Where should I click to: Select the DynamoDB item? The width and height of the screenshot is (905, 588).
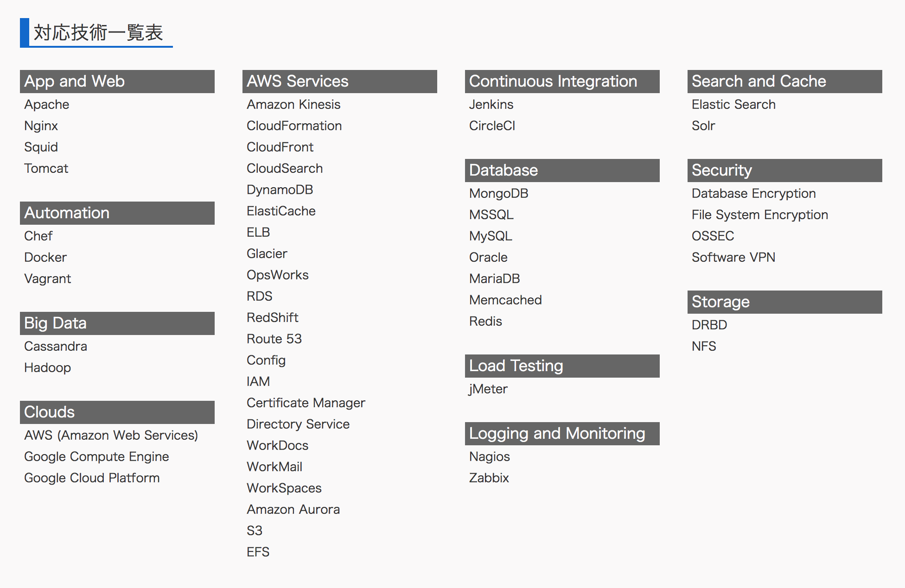point(280,190)
